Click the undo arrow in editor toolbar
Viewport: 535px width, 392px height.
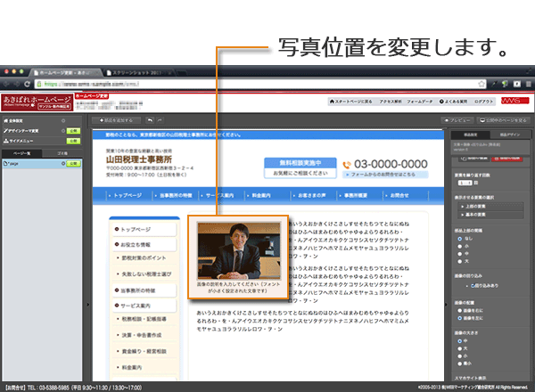pyautogui.click(x=151, y=118)
